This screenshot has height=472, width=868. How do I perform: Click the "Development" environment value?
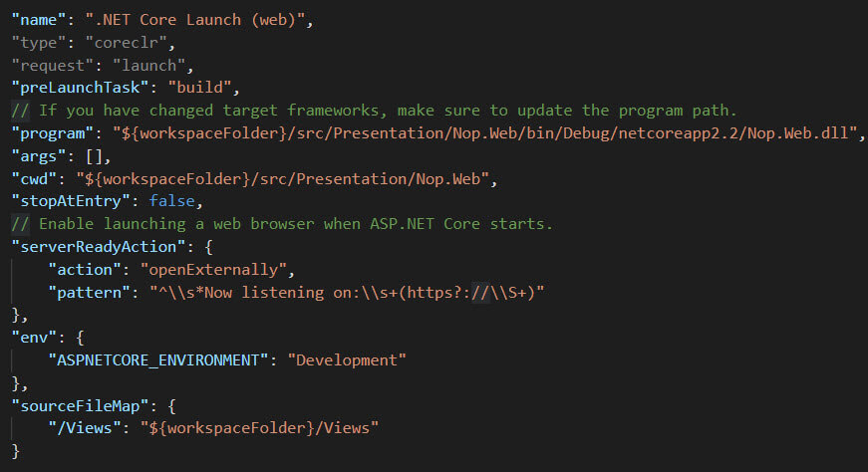pyautogui.click(x=348, y=359)
